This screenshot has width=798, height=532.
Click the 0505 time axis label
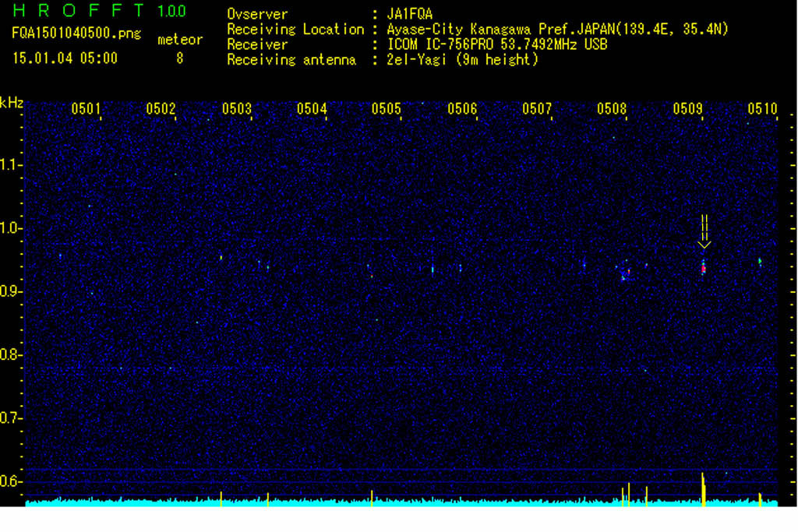[x=387, y=109]
